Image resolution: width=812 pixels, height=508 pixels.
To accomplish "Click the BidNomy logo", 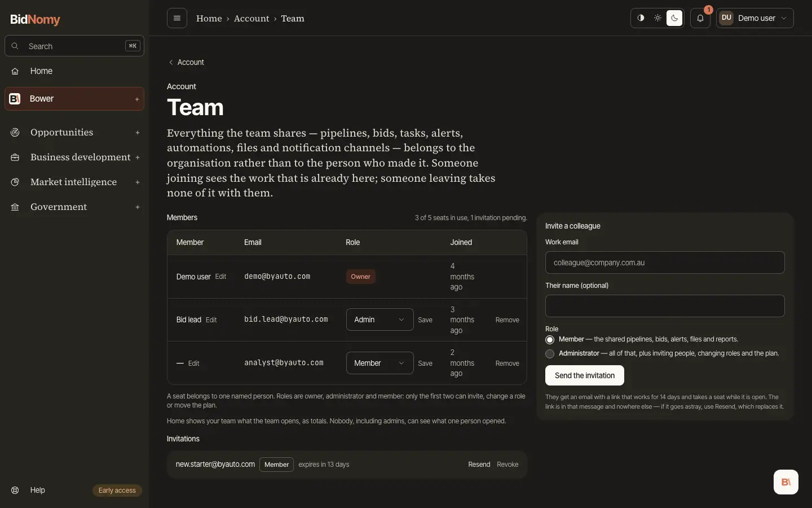I will 35,19.
